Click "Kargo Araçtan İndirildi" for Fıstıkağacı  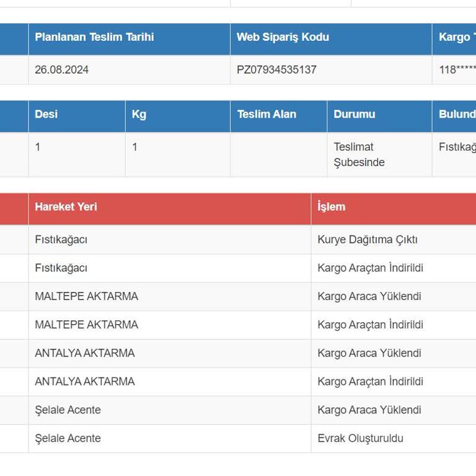(x=371, y=268)
